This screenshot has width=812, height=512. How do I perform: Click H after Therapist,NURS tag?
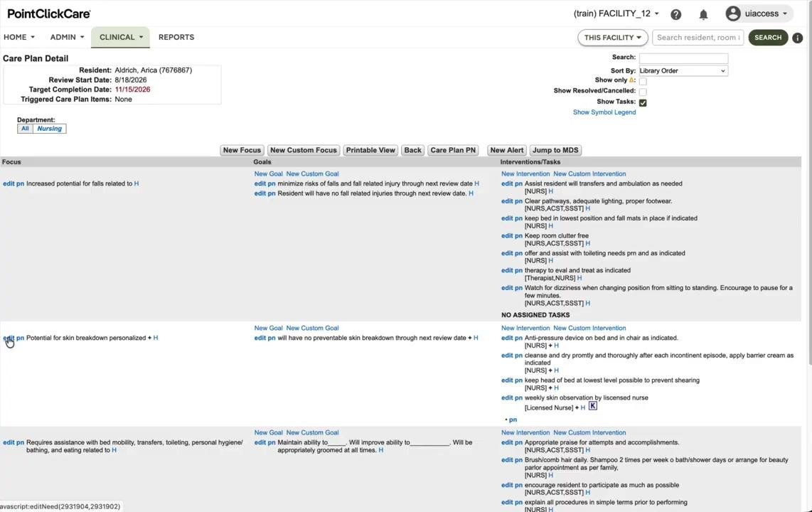tap(579, 278)
